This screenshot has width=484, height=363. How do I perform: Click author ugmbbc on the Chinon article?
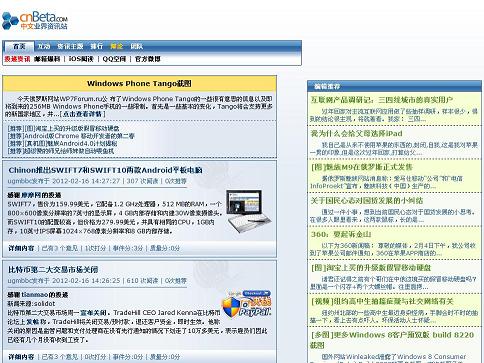click(x=20, y=181)
